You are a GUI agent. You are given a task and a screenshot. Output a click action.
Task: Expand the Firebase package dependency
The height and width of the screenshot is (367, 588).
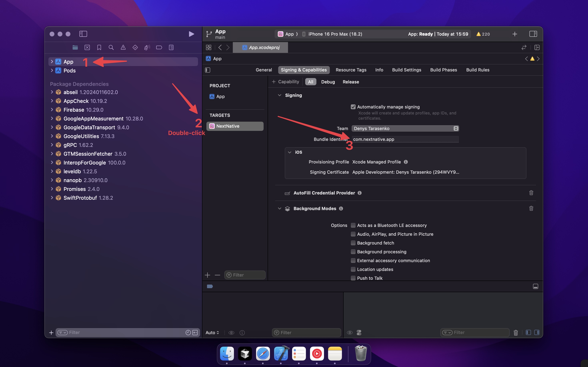[x=52, y=110]
